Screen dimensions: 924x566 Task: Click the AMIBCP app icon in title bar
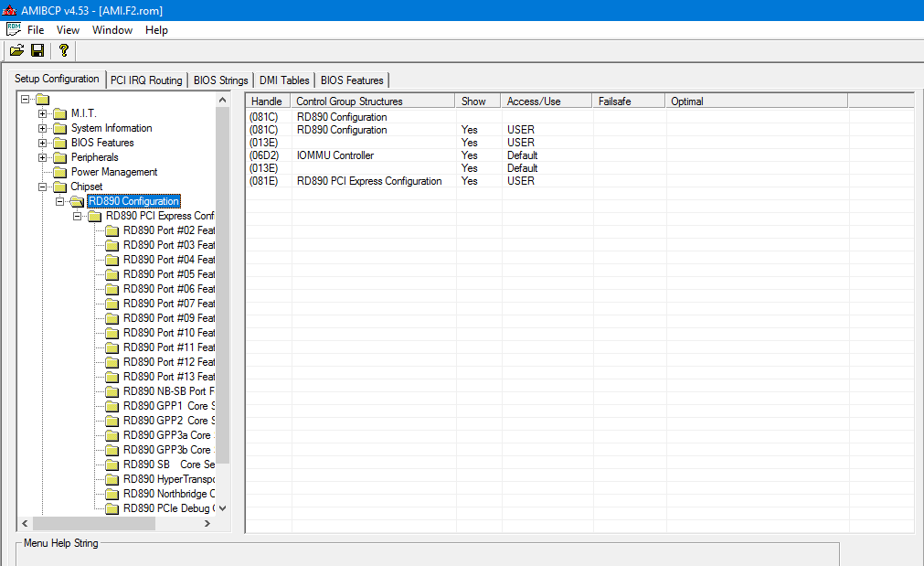click(x=9, y=10)
